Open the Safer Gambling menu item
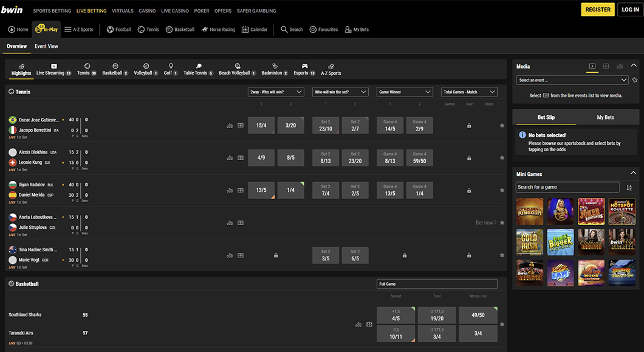The image size is (644, 352). tap(256, 11)
